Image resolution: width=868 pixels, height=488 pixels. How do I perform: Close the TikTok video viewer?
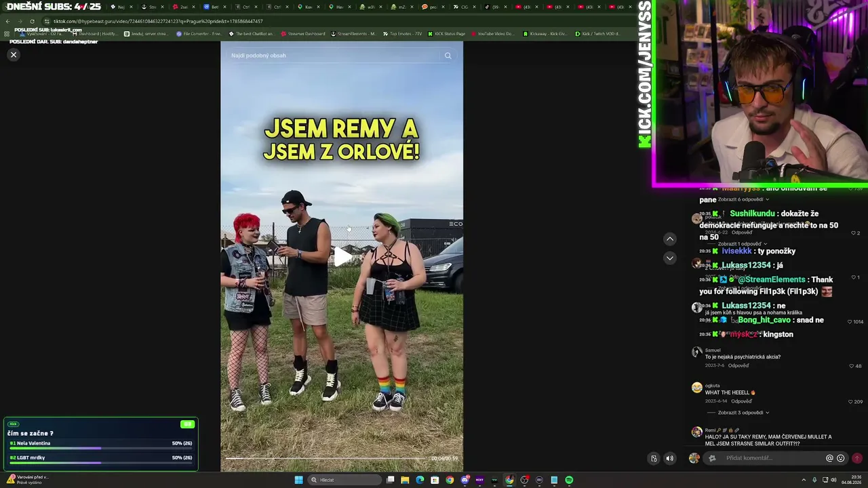coord(14,55)
